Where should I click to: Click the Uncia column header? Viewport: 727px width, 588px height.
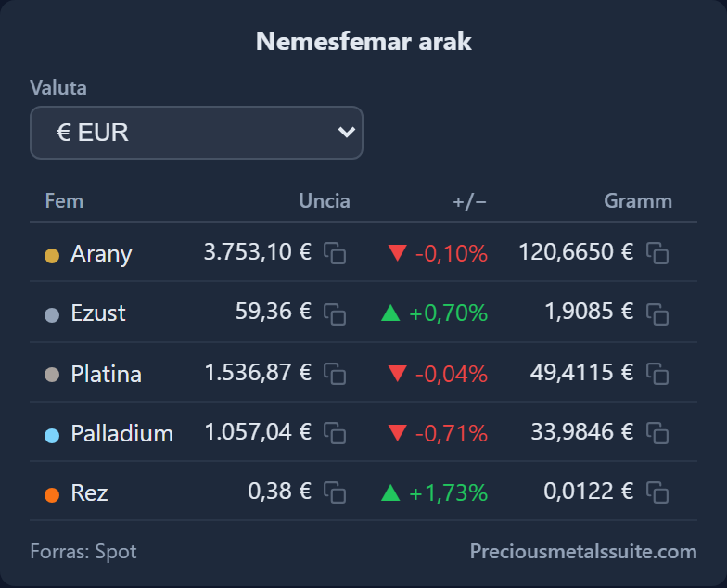(x=325, y=200)
